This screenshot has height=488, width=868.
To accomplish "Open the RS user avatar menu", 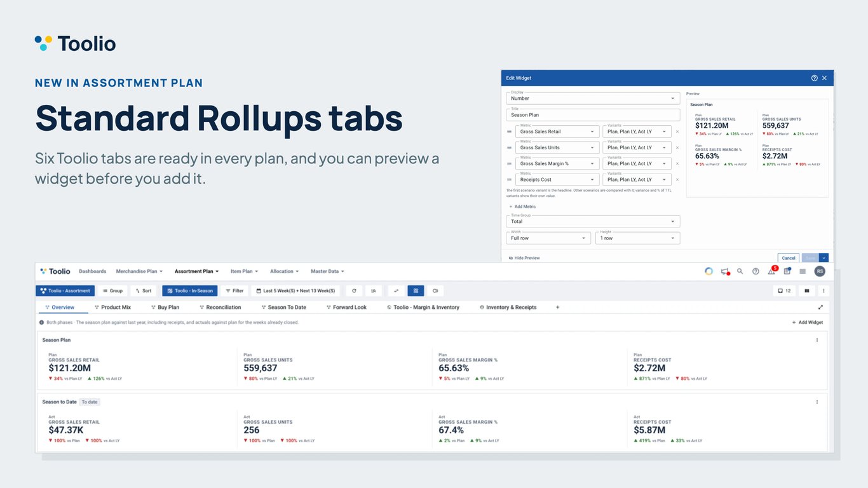I will tap(820, 271).
